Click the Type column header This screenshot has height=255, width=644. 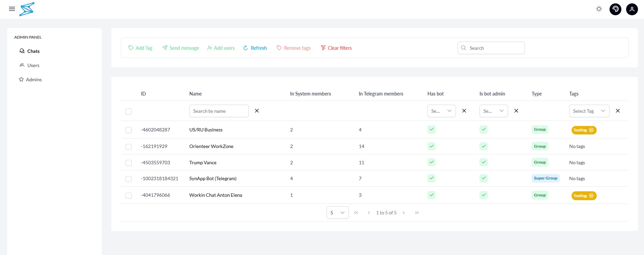click(x=537, y=94)
